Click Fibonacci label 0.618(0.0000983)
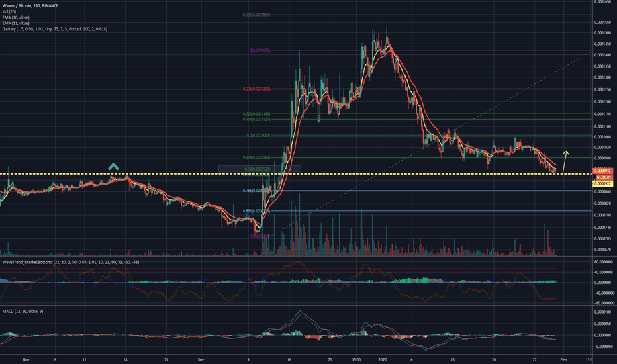 click(x=257, y=158)
